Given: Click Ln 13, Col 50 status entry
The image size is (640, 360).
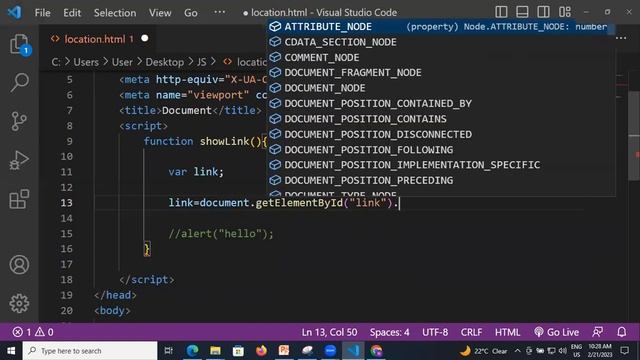Looking at the screenshot, I should pos(329,332).
